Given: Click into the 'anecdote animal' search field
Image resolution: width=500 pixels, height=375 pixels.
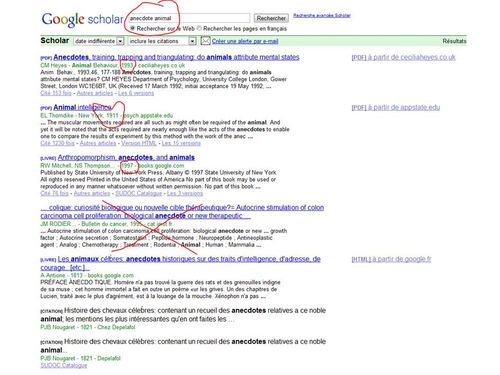Looking at the screenshot, I should tap(189, 18).
